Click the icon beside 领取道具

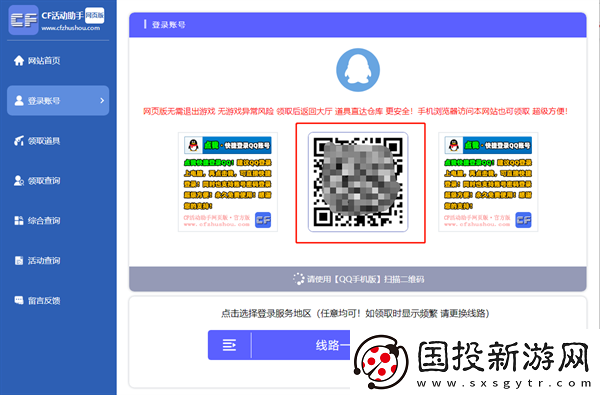(19, 141)
